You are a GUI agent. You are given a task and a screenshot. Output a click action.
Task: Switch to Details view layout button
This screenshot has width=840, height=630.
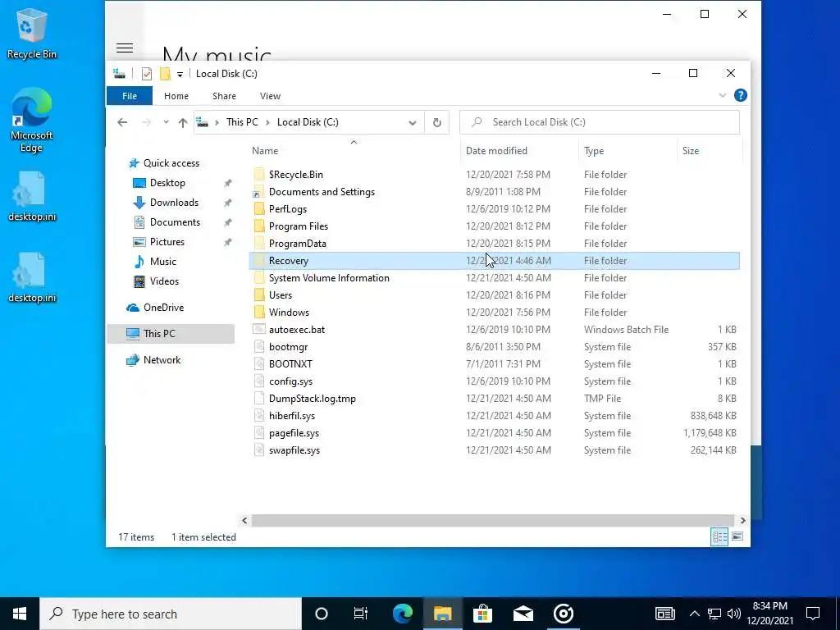719,536
